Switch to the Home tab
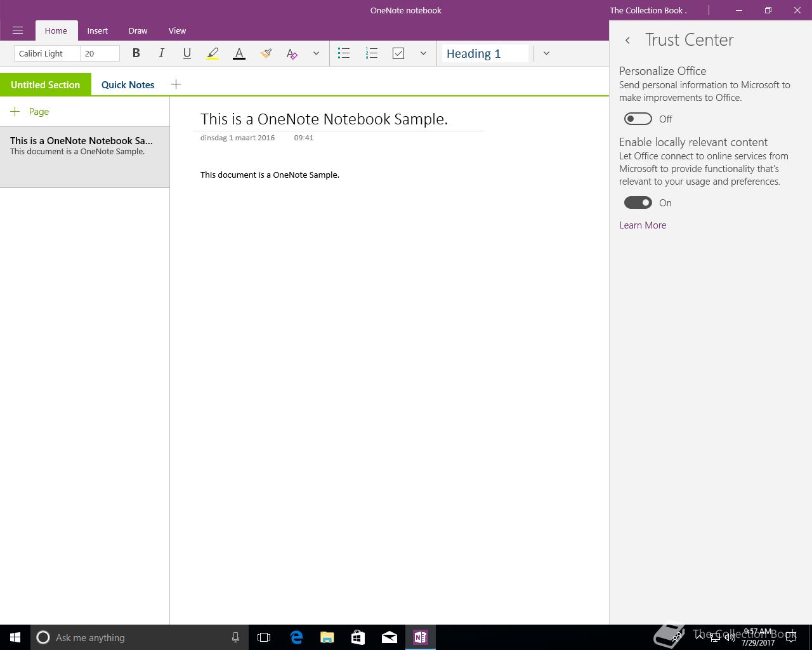 point(56,30)
